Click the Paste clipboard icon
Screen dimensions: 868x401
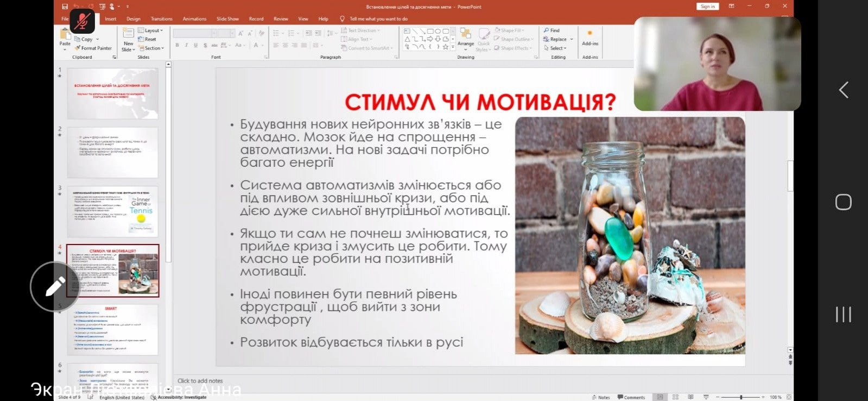coord(65,35)
